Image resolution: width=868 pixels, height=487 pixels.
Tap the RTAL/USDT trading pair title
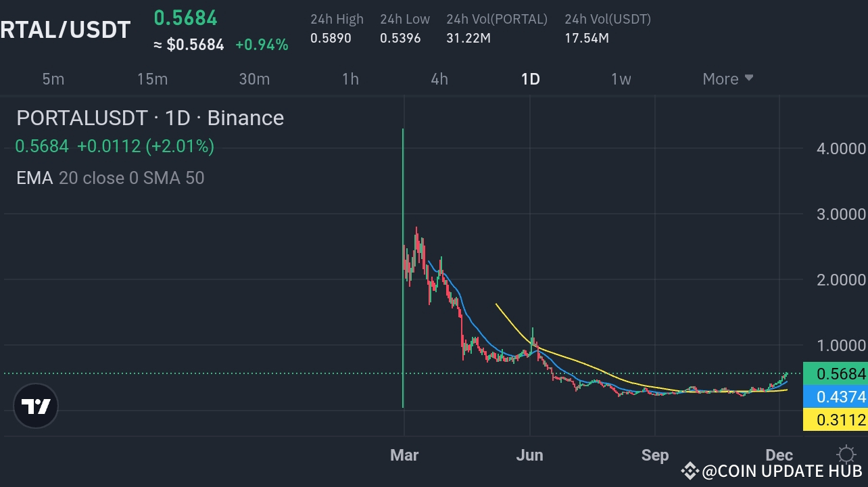click(x=65, y=30)
